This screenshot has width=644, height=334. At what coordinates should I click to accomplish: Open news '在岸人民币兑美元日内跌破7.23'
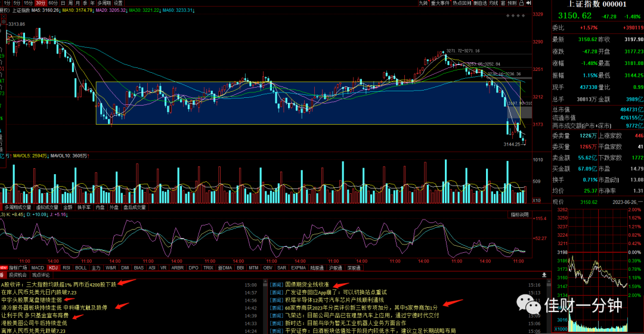[x=39, y=292]
